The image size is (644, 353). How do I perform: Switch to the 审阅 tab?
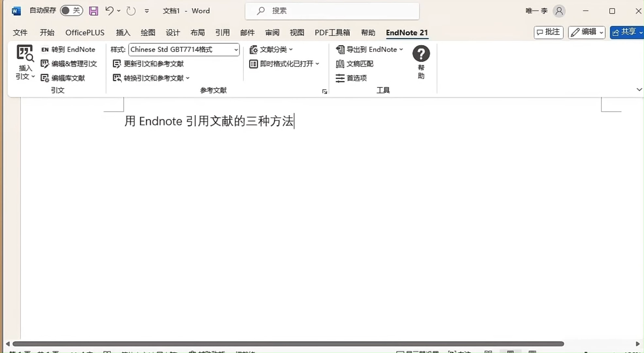pos(272,33)
